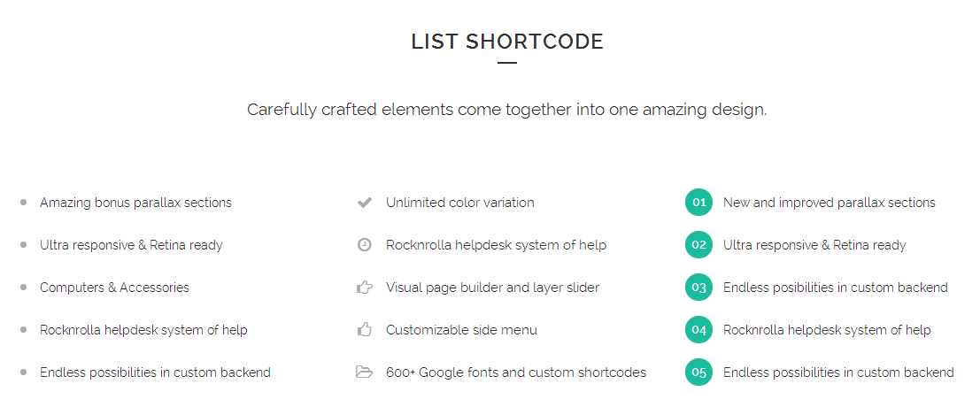Click the green 02 number badge
The width and height of the screenshot is (980, 407).
pyautogui.click(x=698, y=245)
